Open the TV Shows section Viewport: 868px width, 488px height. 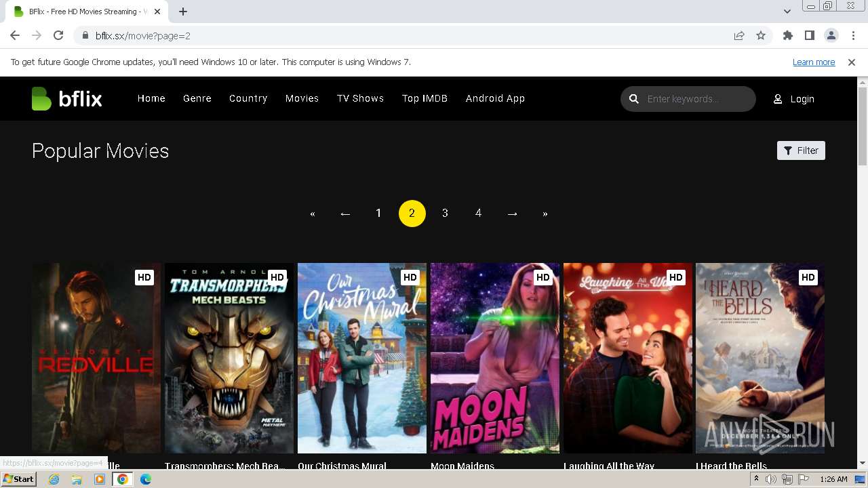tap(360, 98)
